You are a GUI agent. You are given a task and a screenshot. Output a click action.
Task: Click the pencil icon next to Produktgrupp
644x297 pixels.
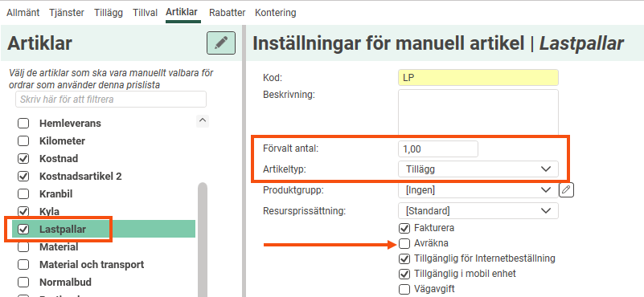566,190
